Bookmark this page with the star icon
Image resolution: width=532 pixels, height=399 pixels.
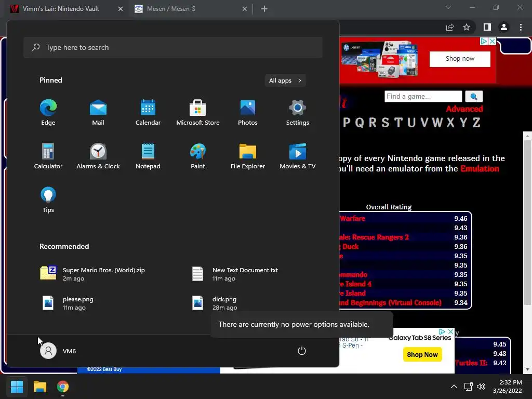pyautogui.click(x=467, y=27)
